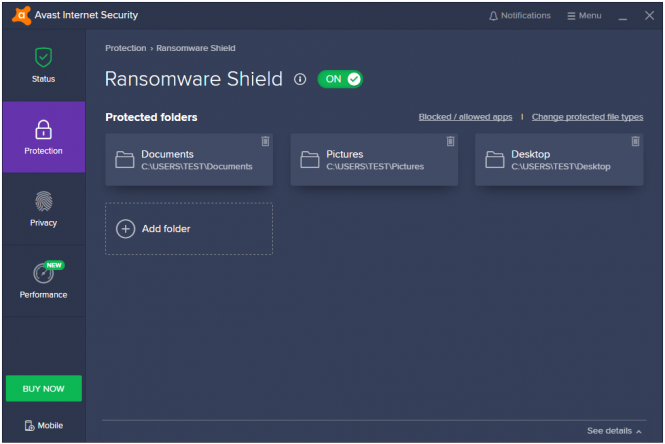Open the Notifications bell
Screen dimensions: 665x444
click(520, 16)
